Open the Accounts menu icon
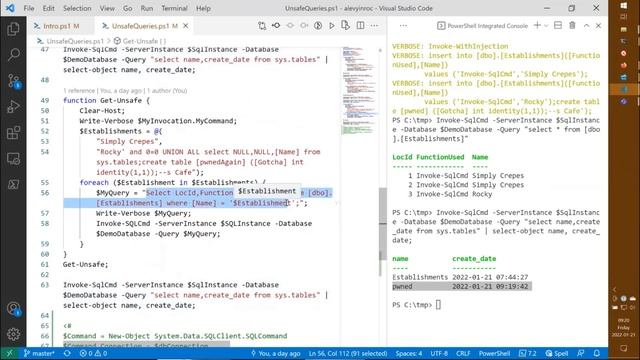This screenshot has width=640, height=360. [13, 309]
